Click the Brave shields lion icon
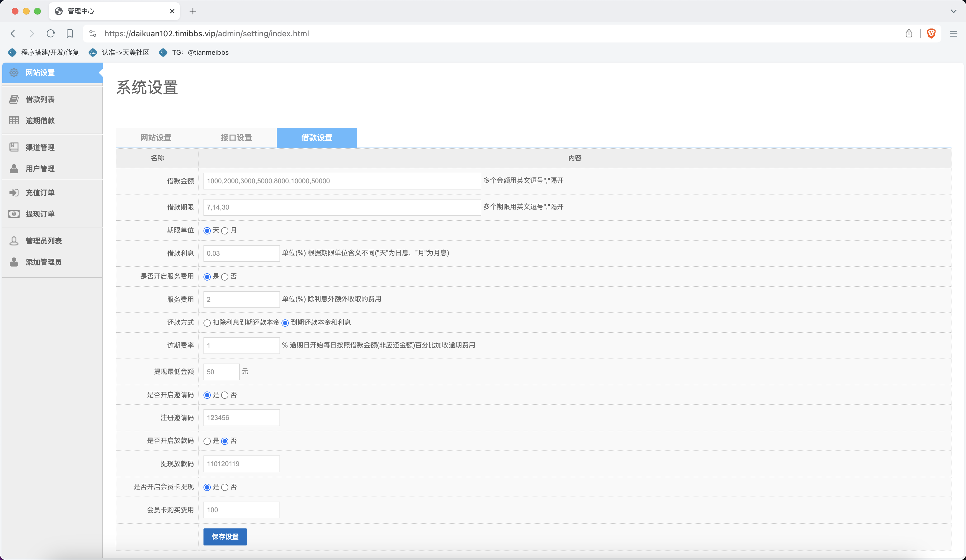 click(931, 34)
